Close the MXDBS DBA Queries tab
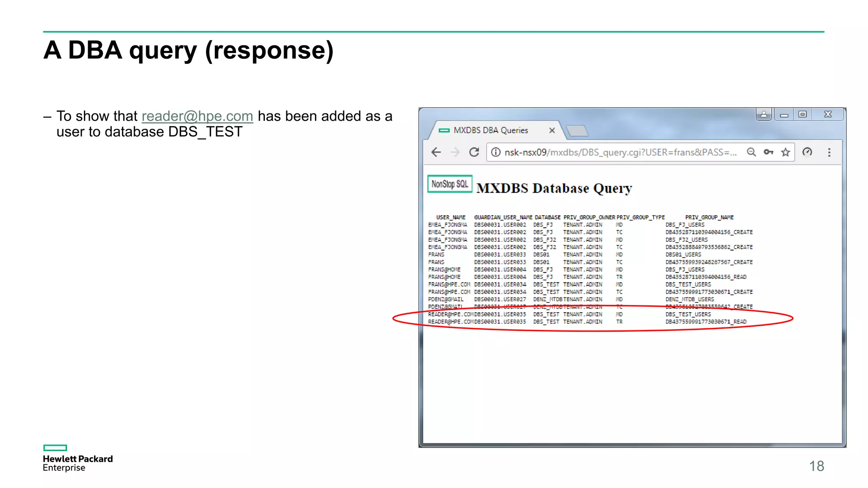The width and height of the screenshot is (868, 488). click(x=552, y=130)
